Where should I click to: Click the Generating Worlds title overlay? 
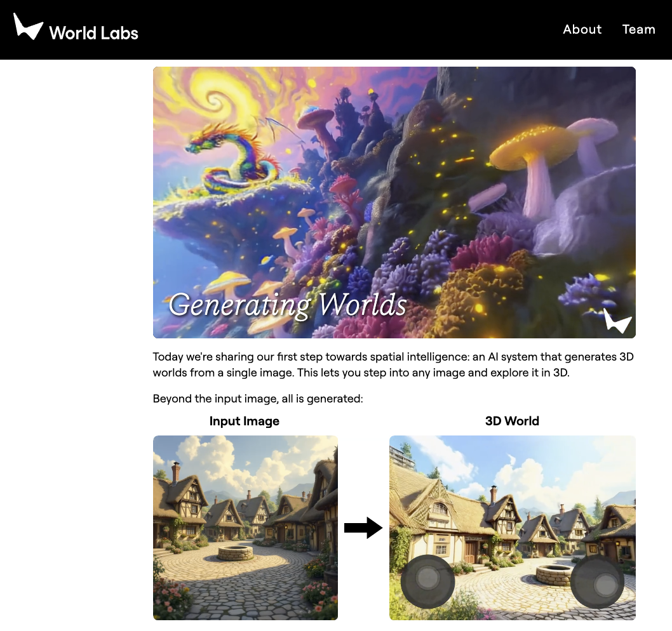coord(287,305)
